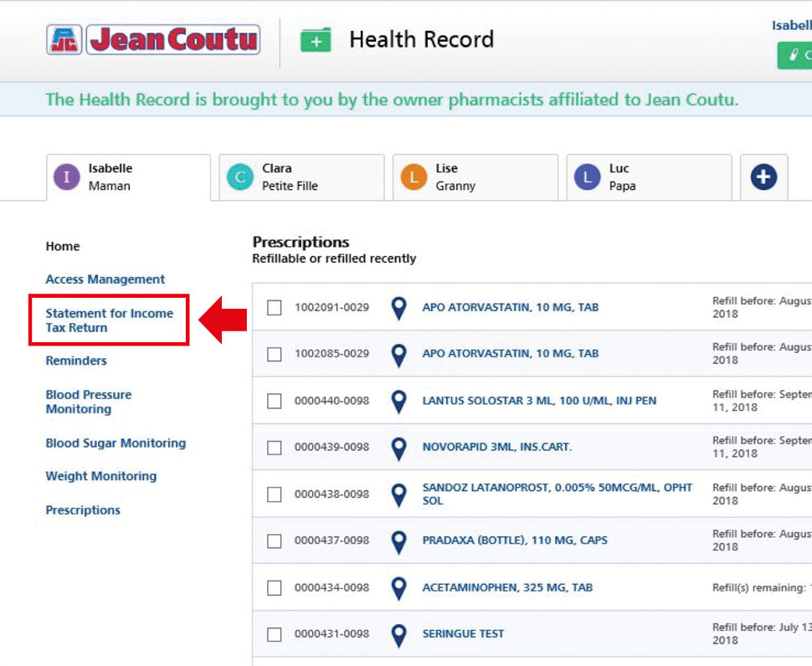
Task: Click the Jean Coutu logo
Action: [153, 39]
